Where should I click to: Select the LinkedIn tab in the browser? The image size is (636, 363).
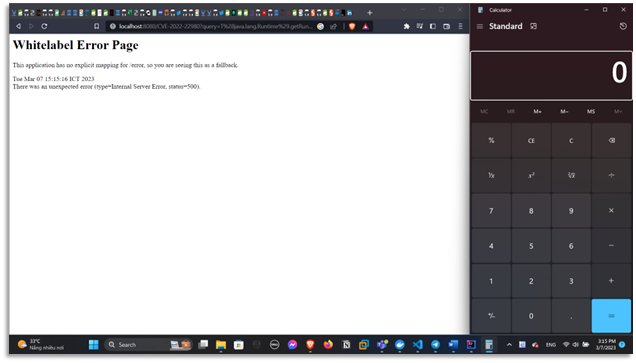[349, 13]
